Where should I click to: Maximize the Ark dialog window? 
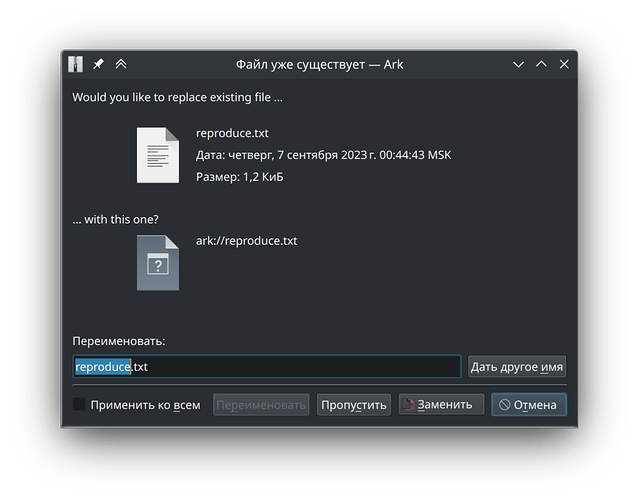point(541,64)
